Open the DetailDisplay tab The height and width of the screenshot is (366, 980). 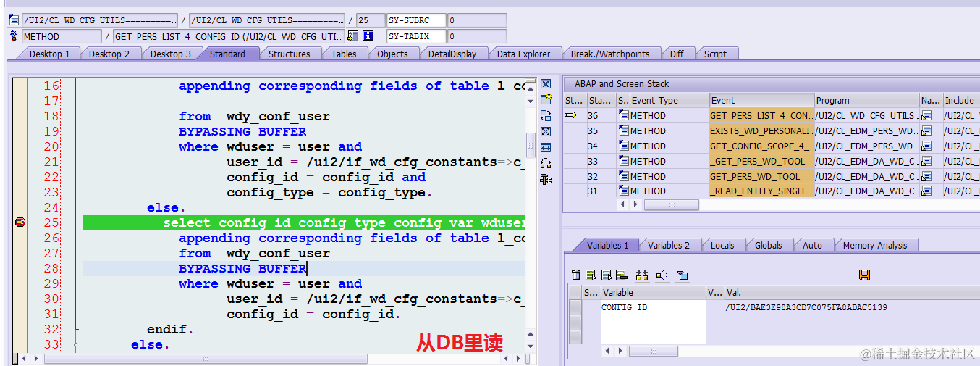click(452, 54)
